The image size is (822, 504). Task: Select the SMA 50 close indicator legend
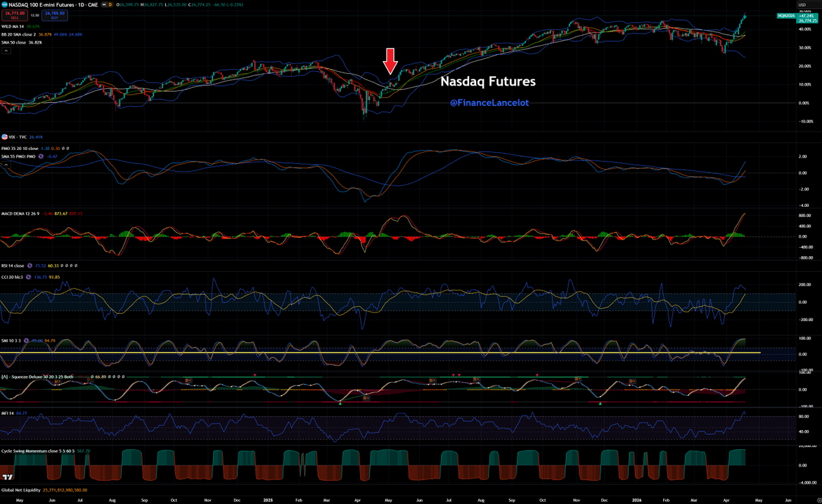[14, 42]
